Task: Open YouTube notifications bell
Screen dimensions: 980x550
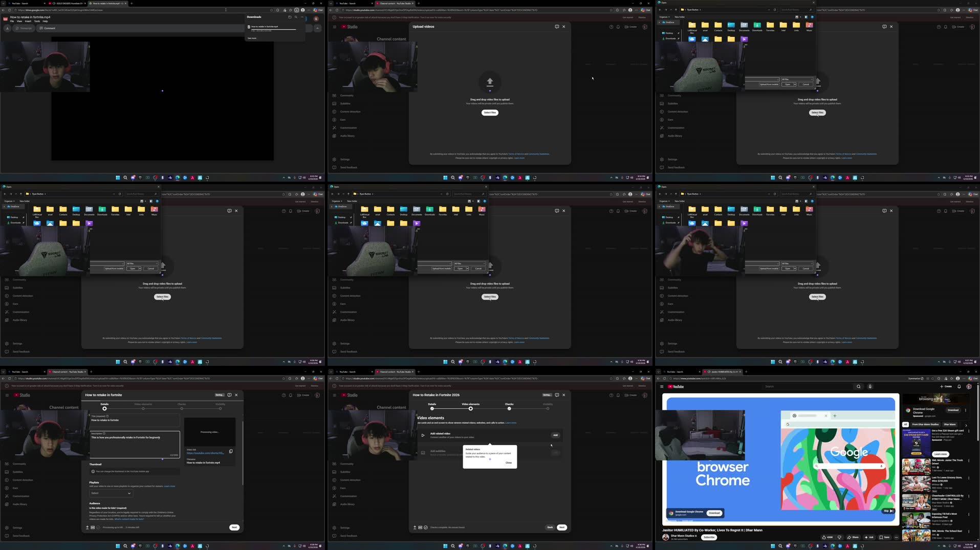Action: click(959, 387)
